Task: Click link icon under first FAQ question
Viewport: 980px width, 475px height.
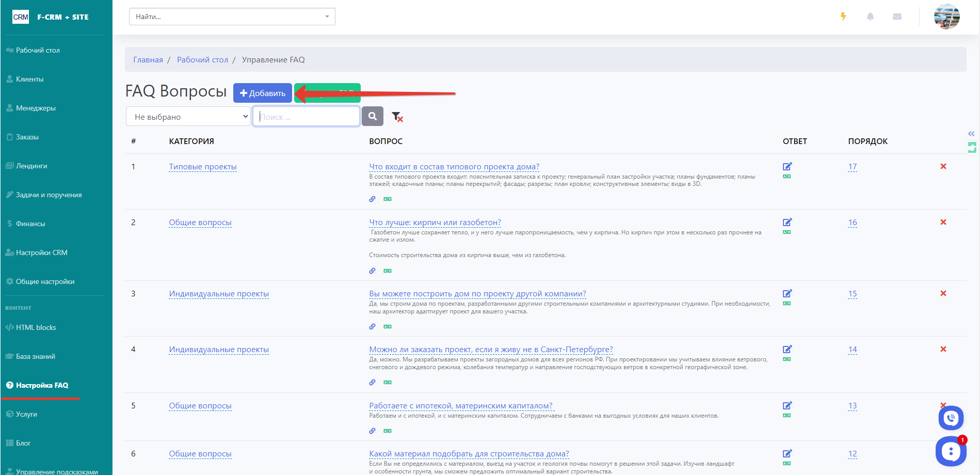Action: point(372,199)
